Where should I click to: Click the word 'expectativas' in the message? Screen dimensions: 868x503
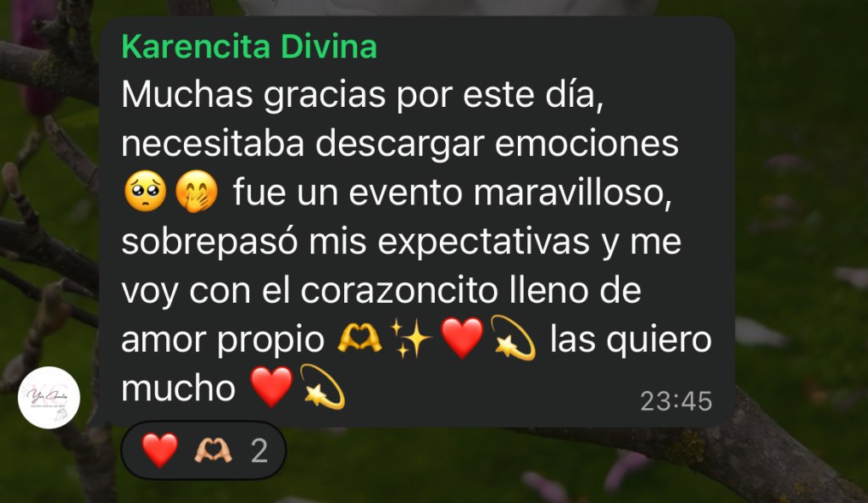(x=483, y=243)
